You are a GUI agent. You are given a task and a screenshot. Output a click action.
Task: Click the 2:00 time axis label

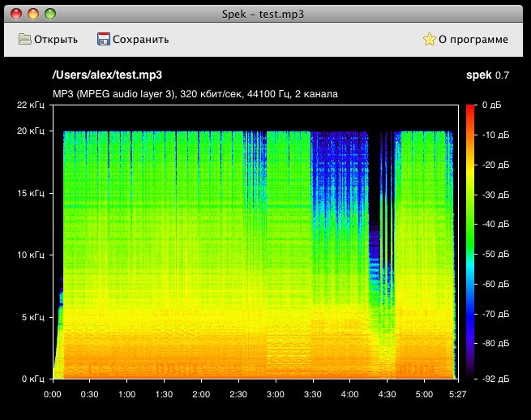[201, 394]
